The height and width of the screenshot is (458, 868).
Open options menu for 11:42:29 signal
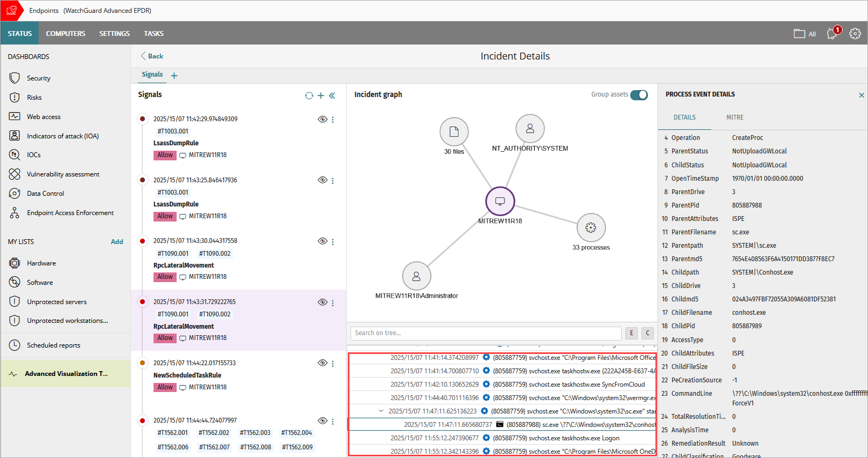pos(333,120)
